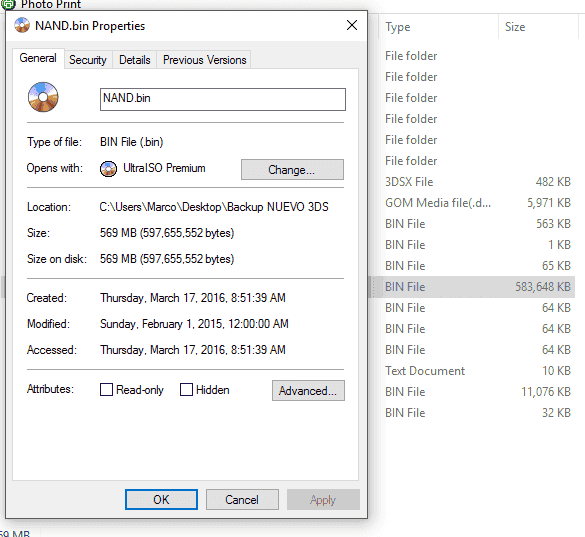Open the Details tab
This screenshot has width=585, height=537.
[135, 60]
